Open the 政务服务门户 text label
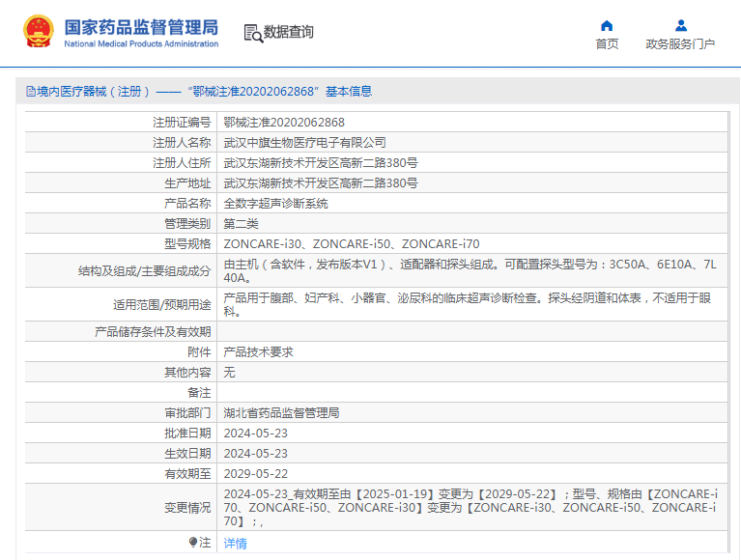Image resolution: width=741 pixels, height=560 pixels. point(680,44)
